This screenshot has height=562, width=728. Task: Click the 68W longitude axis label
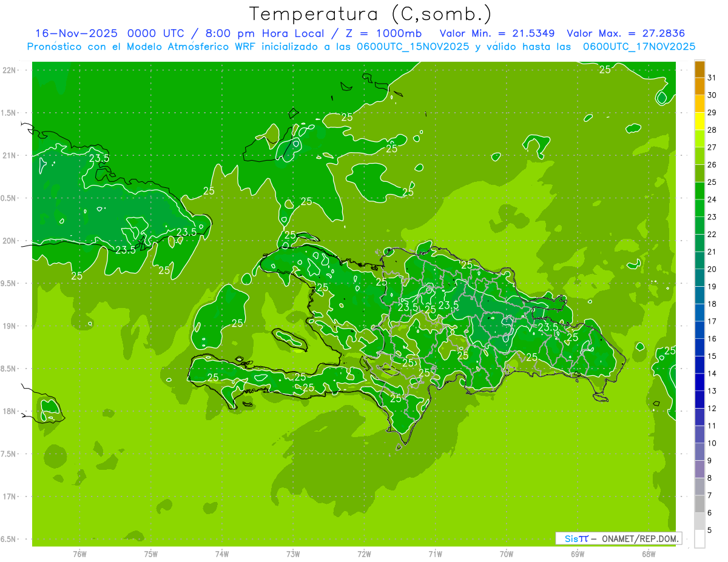pyautogui.click(x=649, y=554)
